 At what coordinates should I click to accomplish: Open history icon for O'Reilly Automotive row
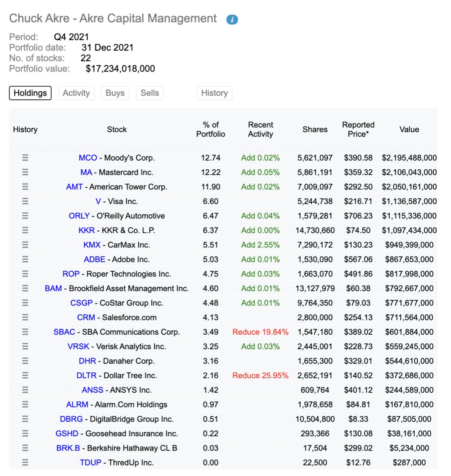pos(25,216)
